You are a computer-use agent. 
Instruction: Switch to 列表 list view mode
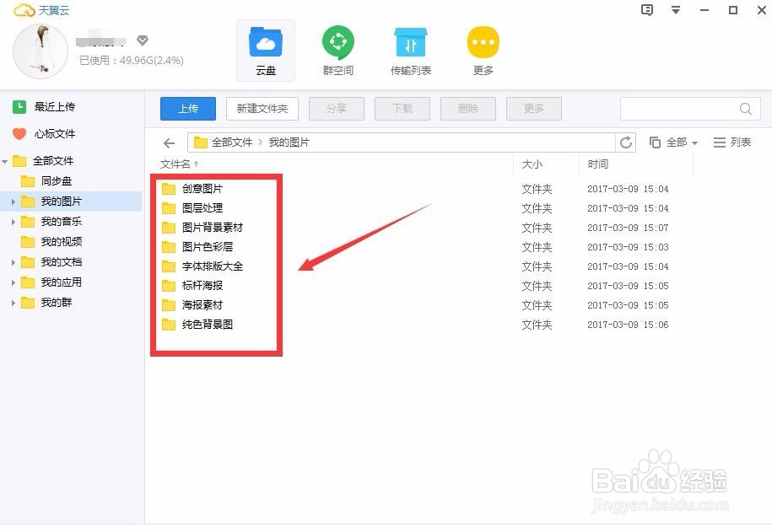click(731, 142)
